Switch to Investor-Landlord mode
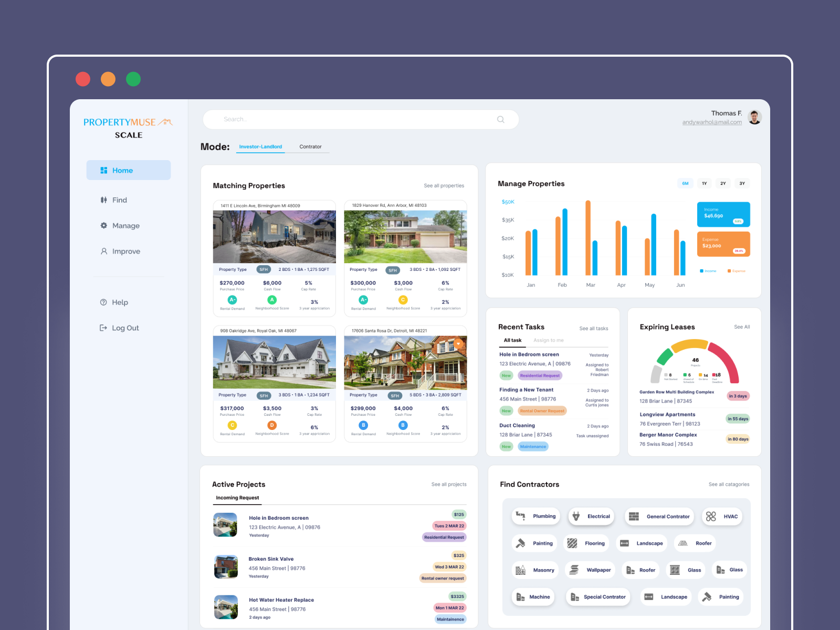 (x=260, y=147)
